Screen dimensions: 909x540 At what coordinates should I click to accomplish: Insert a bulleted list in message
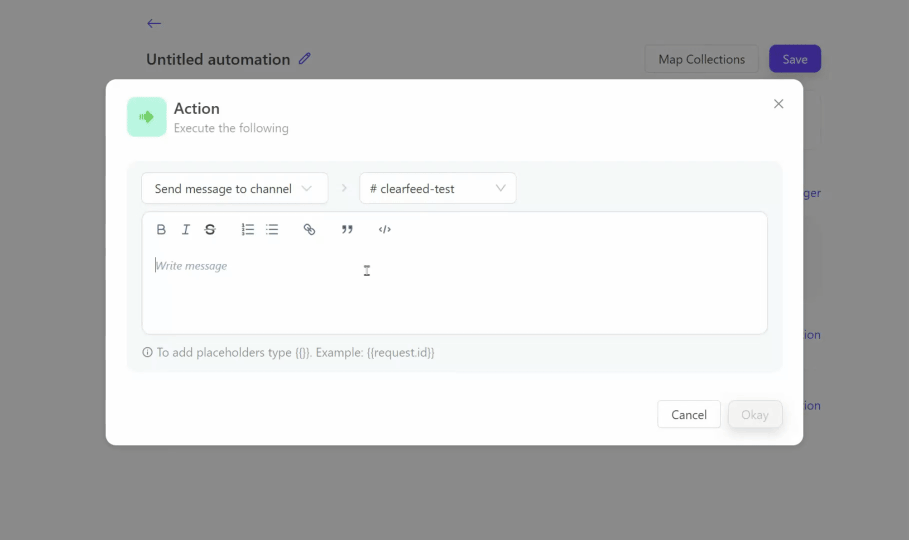(x=272, y=230)
